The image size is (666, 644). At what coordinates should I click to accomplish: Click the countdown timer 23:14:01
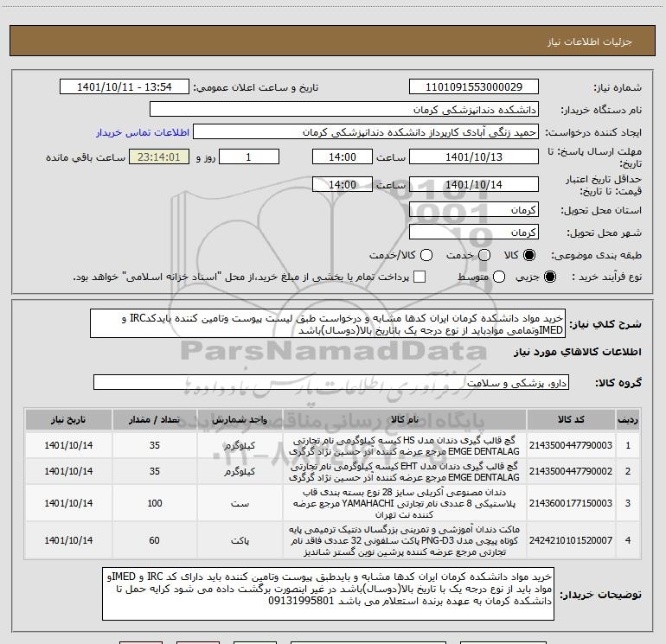coord(159,157)
